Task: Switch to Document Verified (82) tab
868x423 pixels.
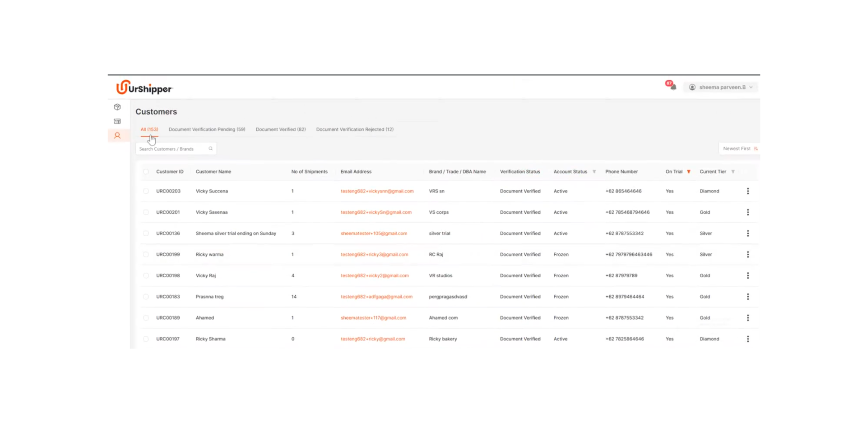Action: [x=280, y=129]
